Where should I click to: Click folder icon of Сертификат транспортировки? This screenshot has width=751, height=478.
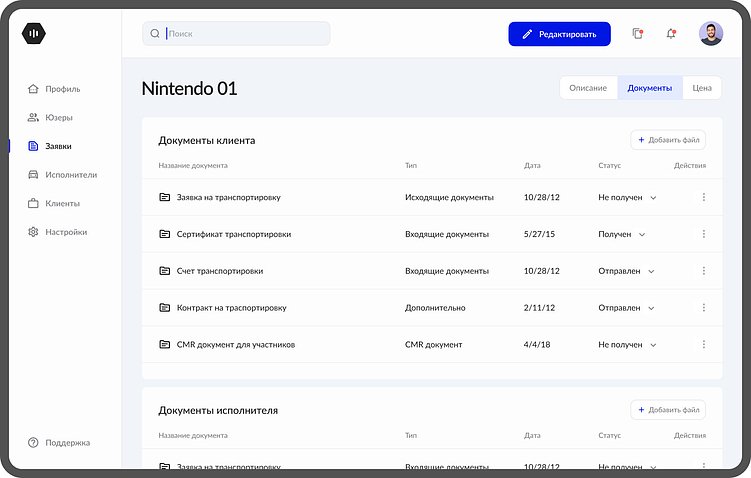tap(164, 234)
